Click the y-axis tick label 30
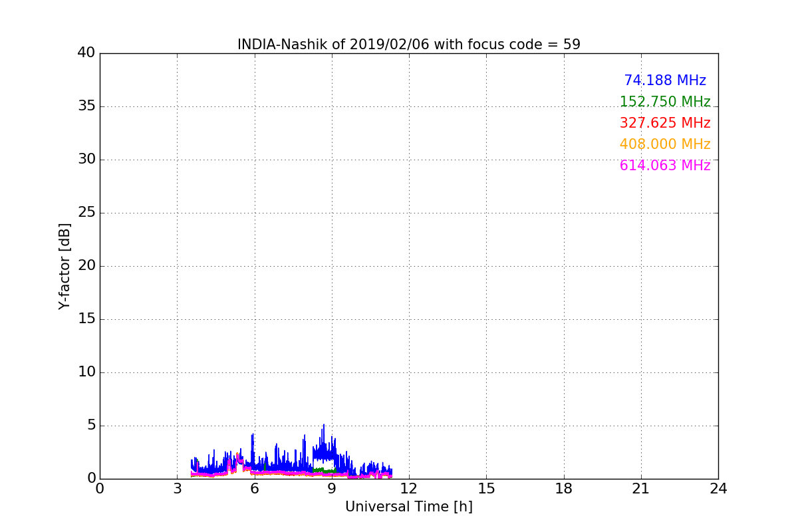 pos(86,160)
